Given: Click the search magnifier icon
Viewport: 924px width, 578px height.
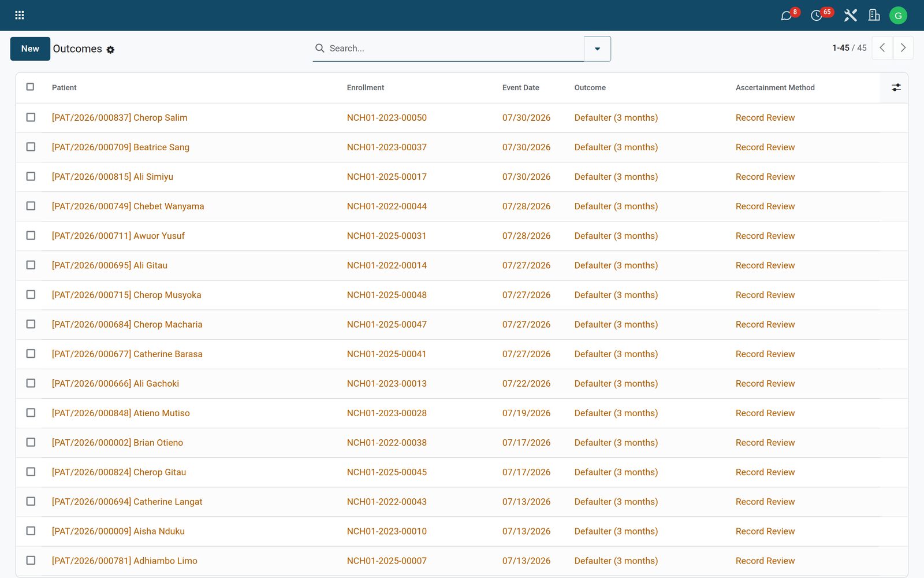Looking at the screenshot, I should click(x=319, y=48).
